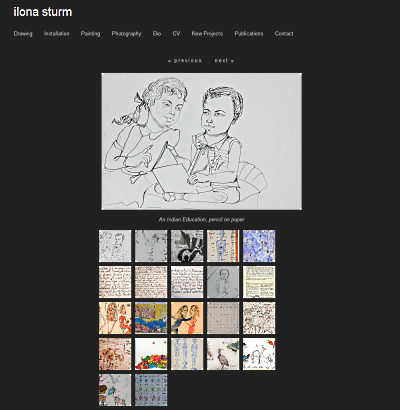Click the next image link
Image resolution: width=400 pixels, height=410 pixels.
tap(224, 60)
